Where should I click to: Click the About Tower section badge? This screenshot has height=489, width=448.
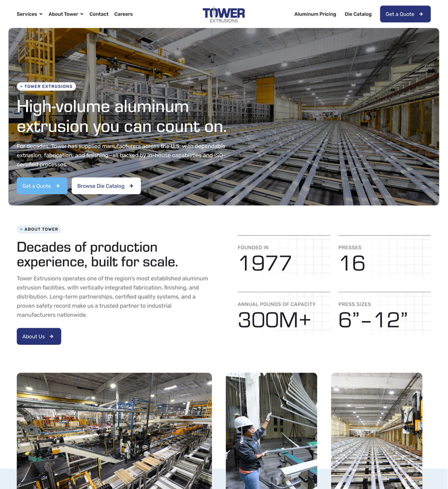39,229
